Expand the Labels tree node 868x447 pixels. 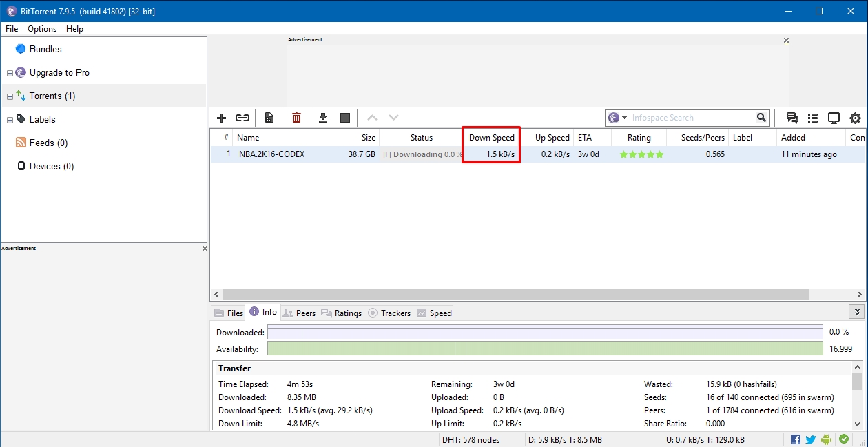(x=10, y=120)
